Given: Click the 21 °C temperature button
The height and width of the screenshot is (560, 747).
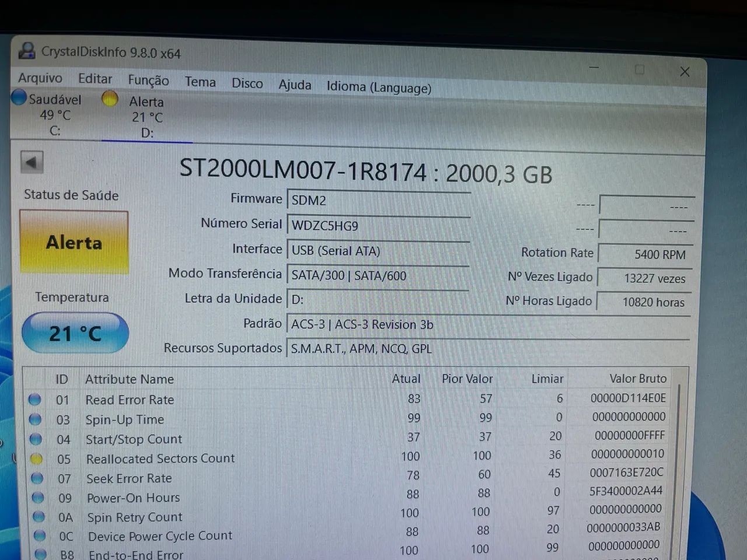Looking at the screenshot, I should pos(75,333).
